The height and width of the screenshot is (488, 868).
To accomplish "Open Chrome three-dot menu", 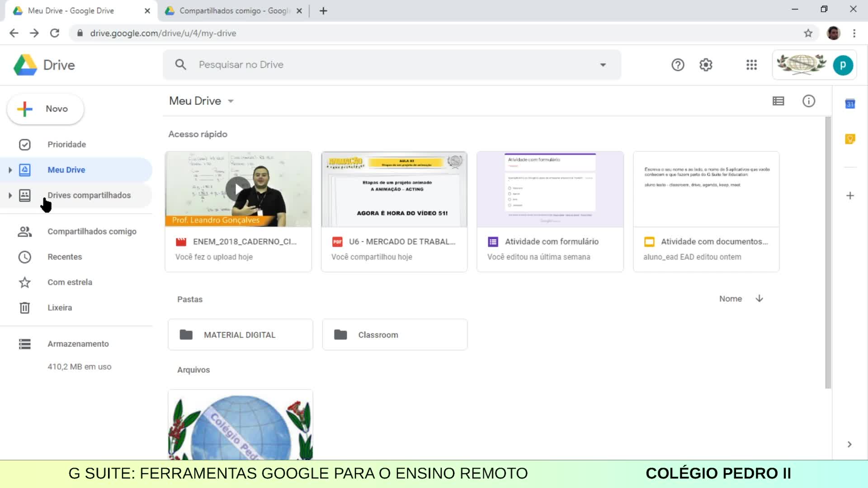I will [x=854, y=33].
